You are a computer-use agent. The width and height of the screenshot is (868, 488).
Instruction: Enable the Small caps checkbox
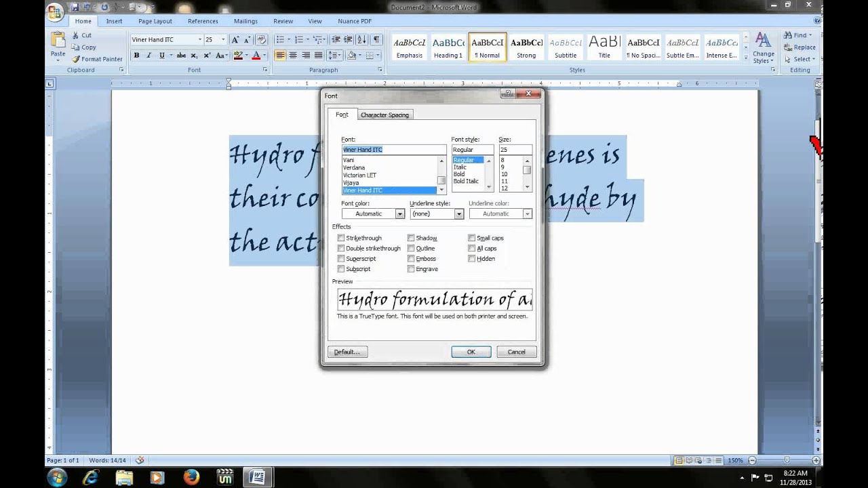471,238
